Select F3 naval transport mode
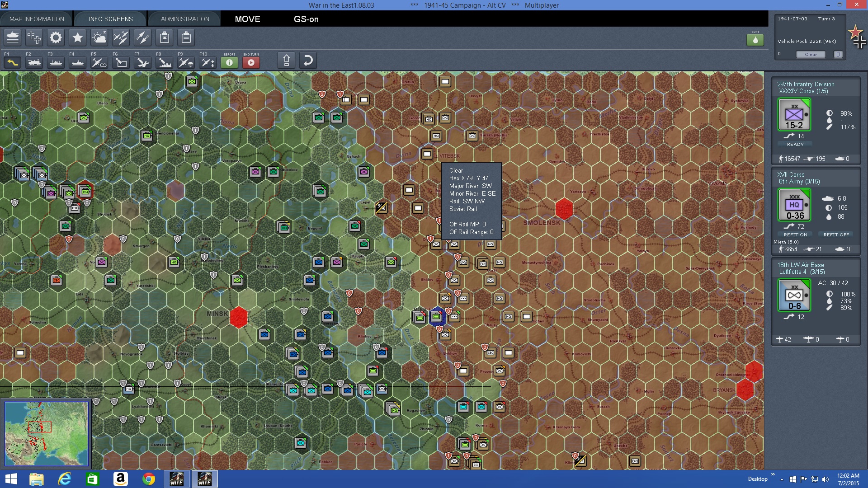The width and height of the screenshot is (868, 488). coord(56,62)
